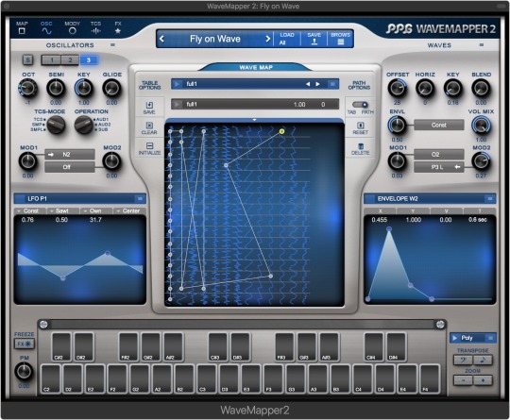Image resolution: width=510 pixels, height=420 pixels.
Task: Open OSCILLATORS section menu icon
Action: click(112, 45)
